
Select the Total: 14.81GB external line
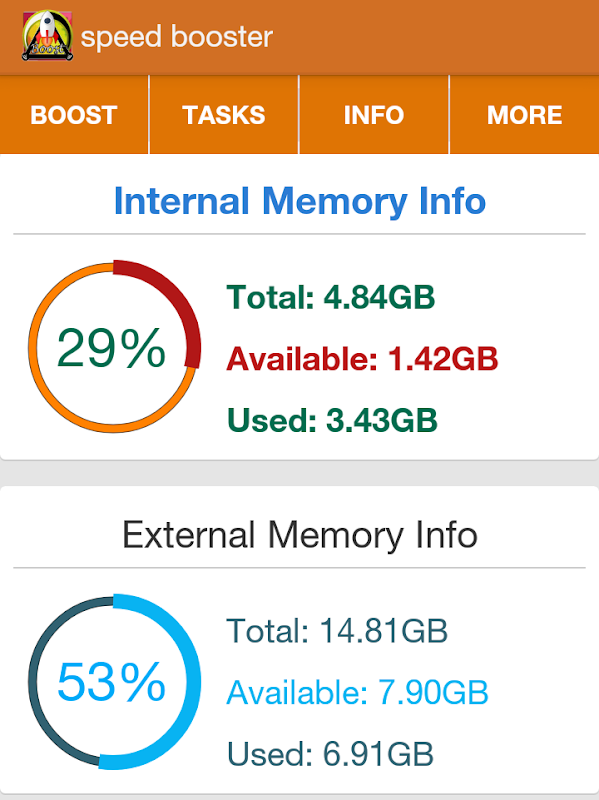tap(337, 631)
